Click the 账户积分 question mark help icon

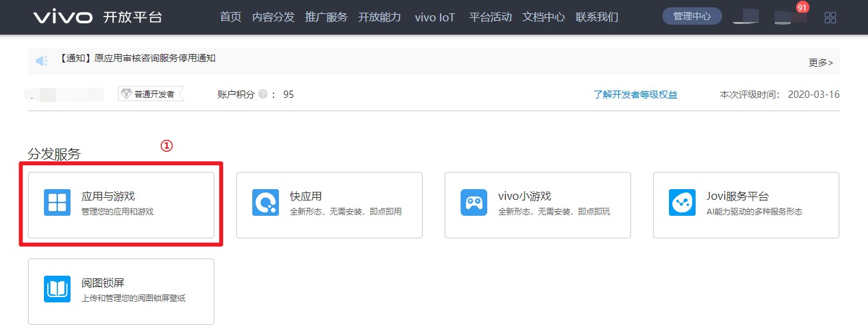click(263, 95)
